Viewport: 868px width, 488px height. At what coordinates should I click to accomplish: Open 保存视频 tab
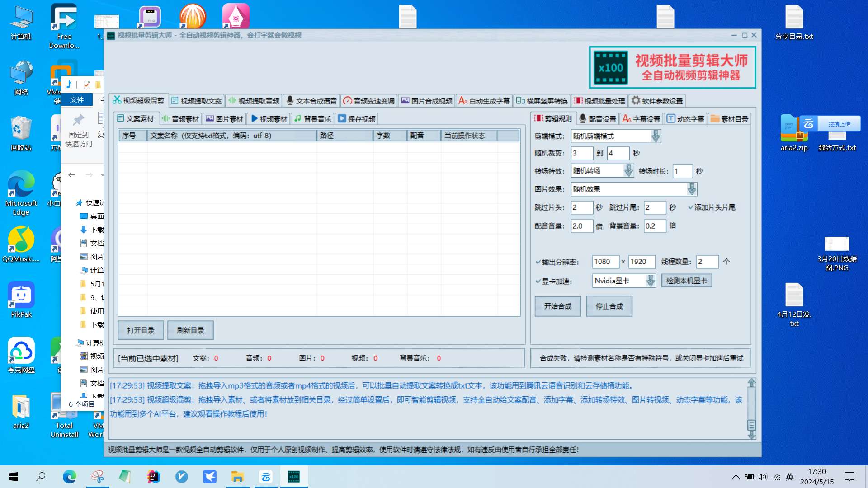(357, 119)
